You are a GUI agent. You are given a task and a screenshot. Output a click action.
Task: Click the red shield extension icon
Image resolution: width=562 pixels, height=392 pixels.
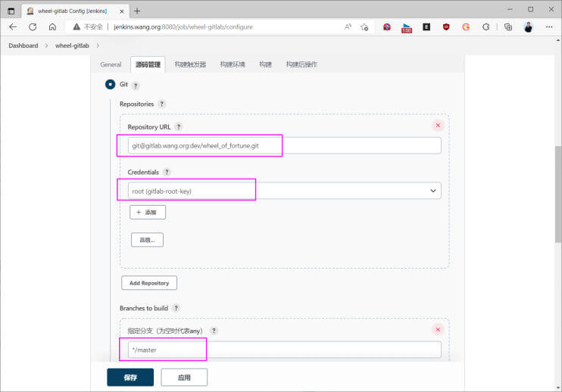[446, 26]
